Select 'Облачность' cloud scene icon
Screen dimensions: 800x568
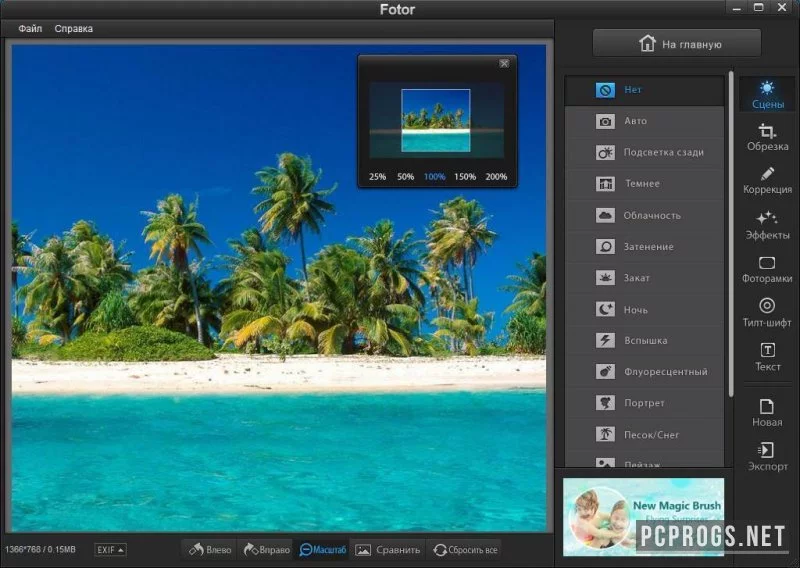[605, 215]
